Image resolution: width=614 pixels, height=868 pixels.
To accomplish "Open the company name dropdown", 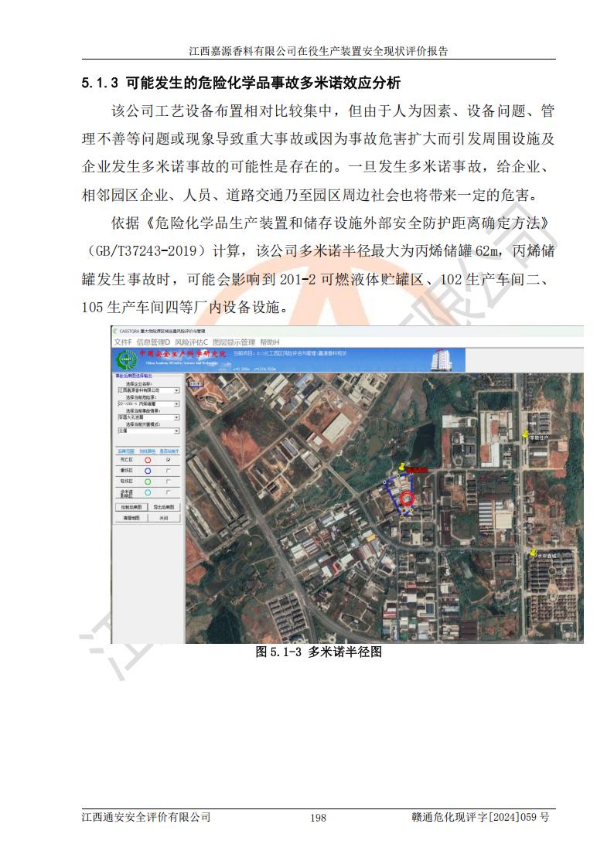I will click(176, 391).
